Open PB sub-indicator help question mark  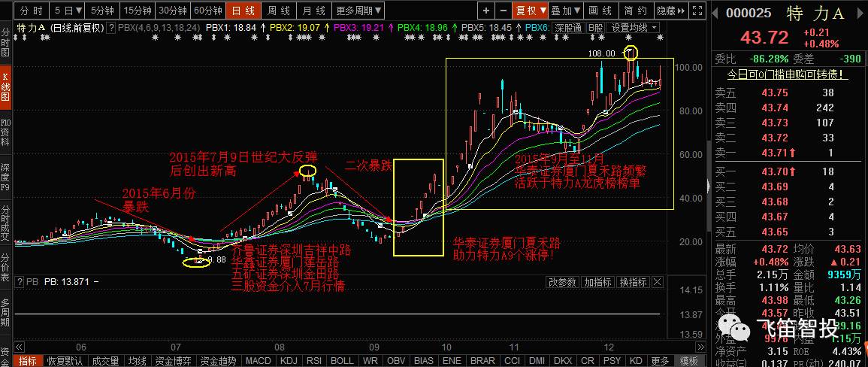point(20,281)
